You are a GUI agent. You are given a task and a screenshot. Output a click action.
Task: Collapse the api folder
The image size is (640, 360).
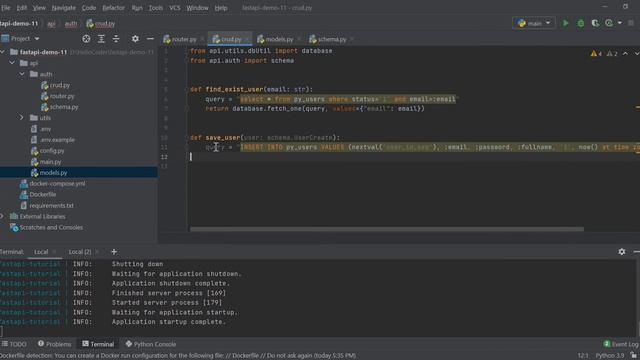[12, 63]
